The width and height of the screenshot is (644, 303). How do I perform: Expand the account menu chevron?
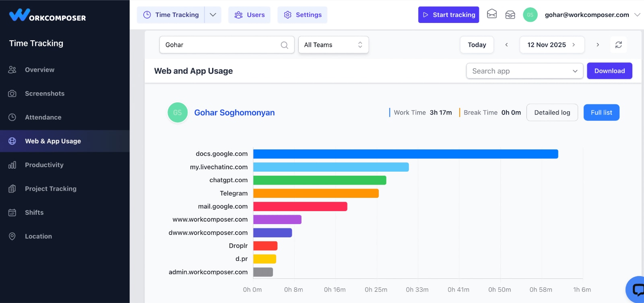coord(637,15)
